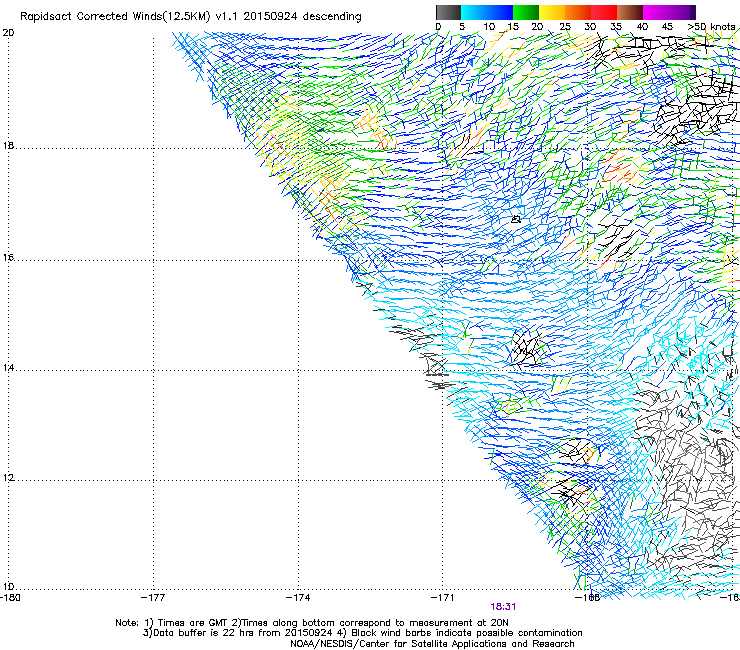Pick the brown 35-40 knots legend segment
The height and width of the screenshot is (650, 740).
coord(630,12)
